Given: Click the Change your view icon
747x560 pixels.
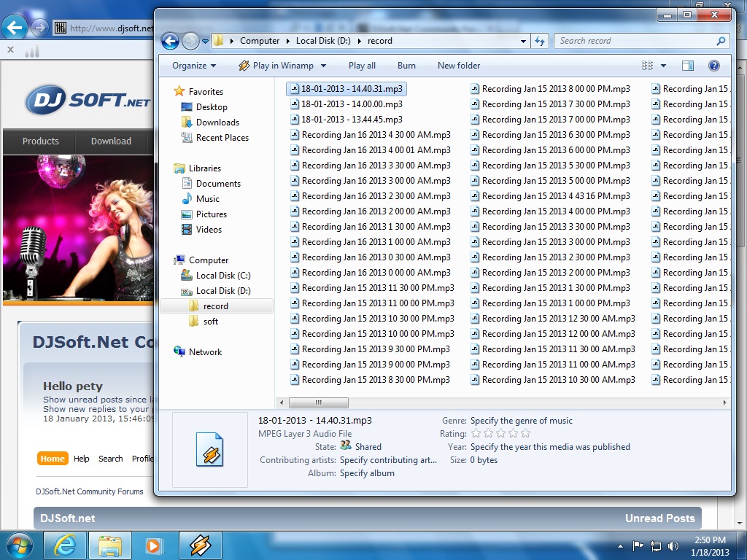Looking at the screenshot, I should point(647,66).
